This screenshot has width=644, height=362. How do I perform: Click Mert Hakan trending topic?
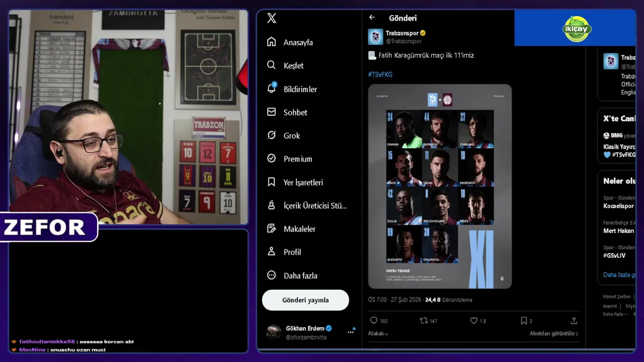[618, 231]
